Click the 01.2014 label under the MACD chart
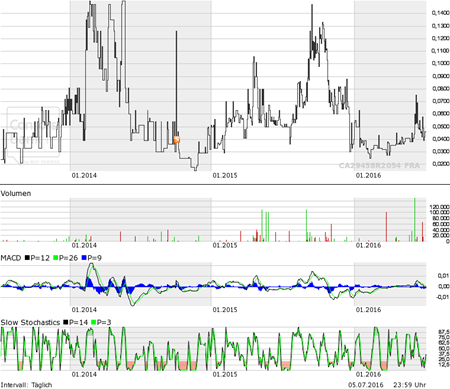Screen dimensions: 450x389 click(84, 310)
